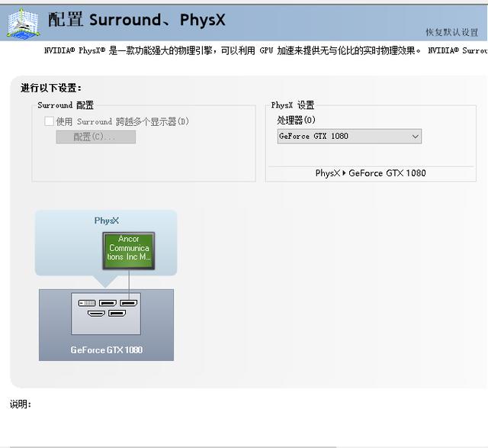The width and height of the screenshot is (488, 448).
Task: Select the Ancor Communications monitor thumbnail
Action: [x=129, y=251]
